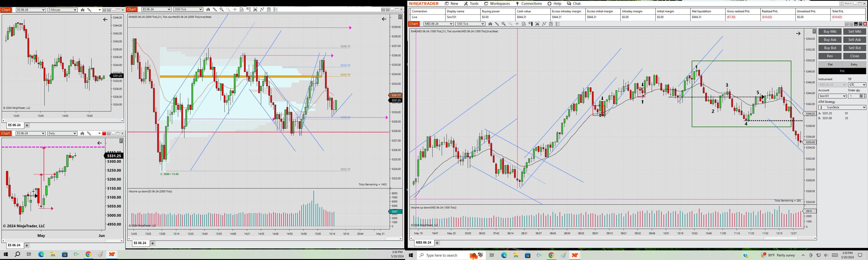The height and width of the screenshot is (260, 868).
Task: Select drawing tools pencil in 2000 Tick chart
Action: 215,9
